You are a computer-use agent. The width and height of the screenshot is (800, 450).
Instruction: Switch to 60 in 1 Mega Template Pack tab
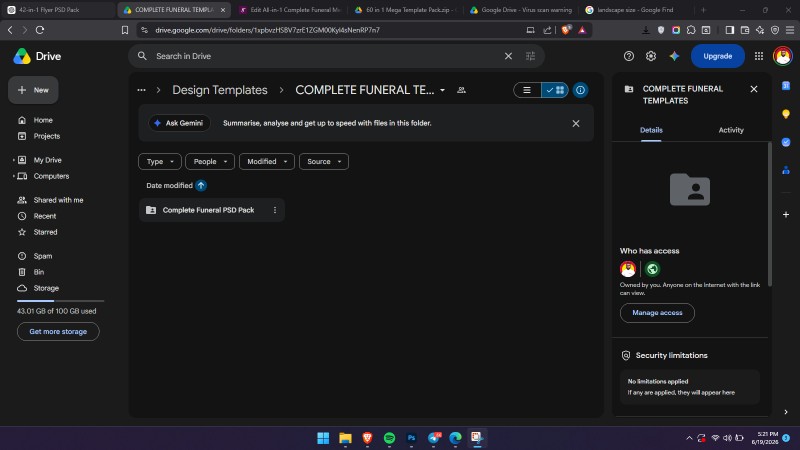406,10
